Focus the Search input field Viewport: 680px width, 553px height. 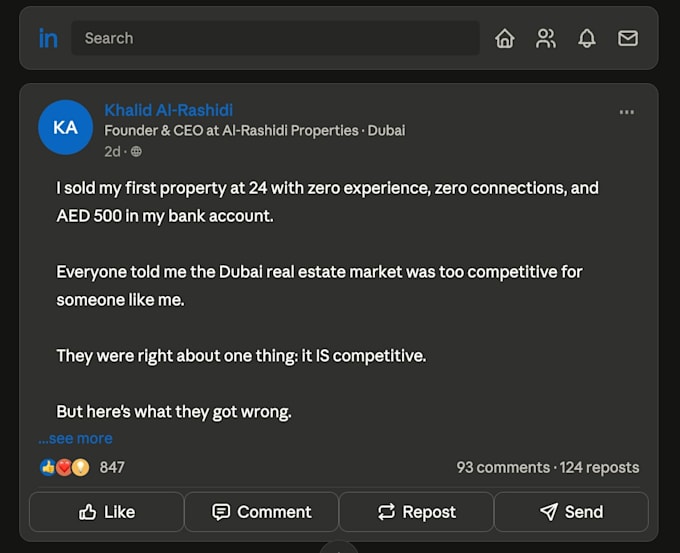pos(275,38)
